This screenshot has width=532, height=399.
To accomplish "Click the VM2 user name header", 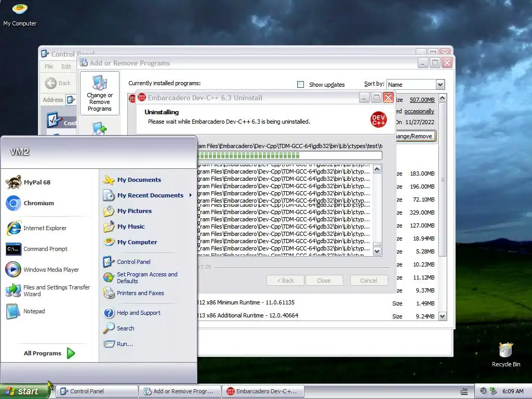I will (20, 152).
